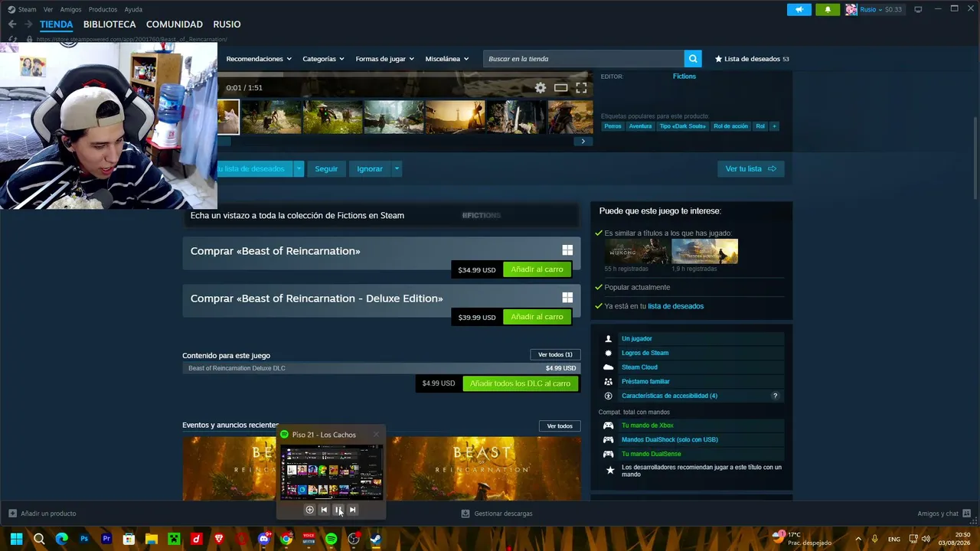Screen dimensions: 980x551
Task: Open the Amigos menu
Action: click(x=70, y=9)
